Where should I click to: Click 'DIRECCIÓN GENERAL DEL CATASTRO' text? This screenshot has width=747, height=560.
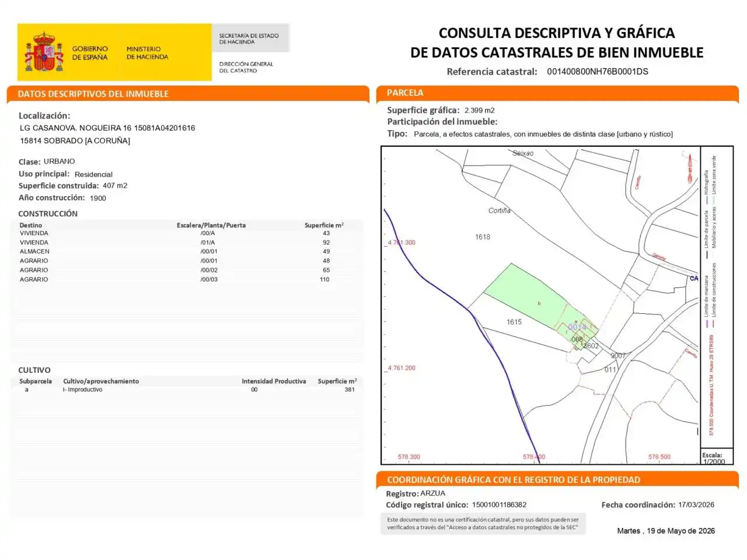click(246, 67)
